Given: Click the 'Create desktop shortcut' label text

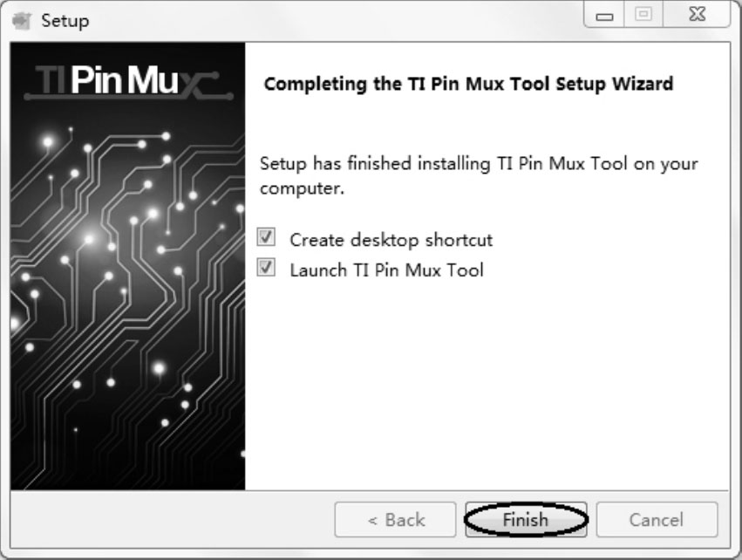Looking at the screenshot, I should (x=391, y=240).
